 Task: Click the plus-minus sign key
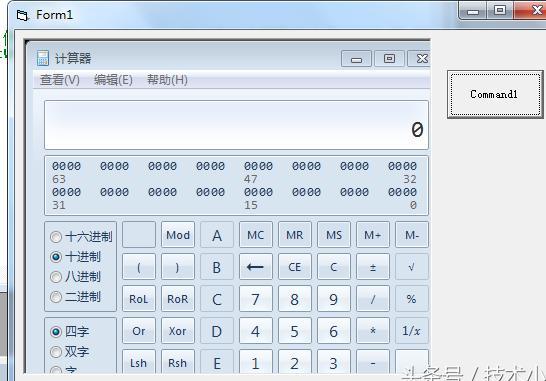coord(373,267)
